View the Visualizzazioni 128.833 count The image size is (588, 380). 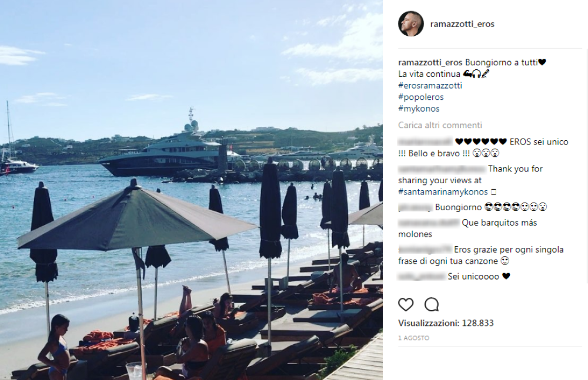point(446,323)
